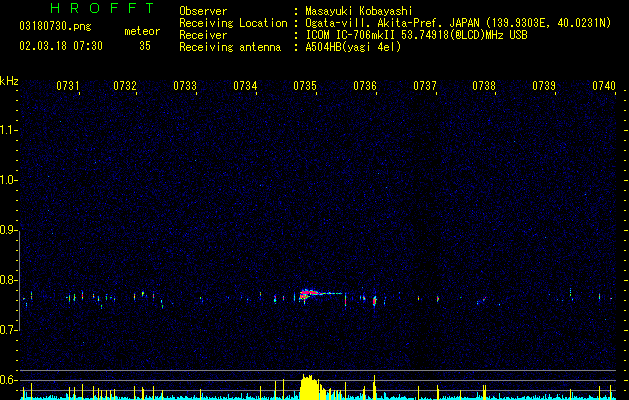629x400 pixels.
Task: Click the A504HB(yagi 4el) antenna text
Action: (x=353, y=47)
